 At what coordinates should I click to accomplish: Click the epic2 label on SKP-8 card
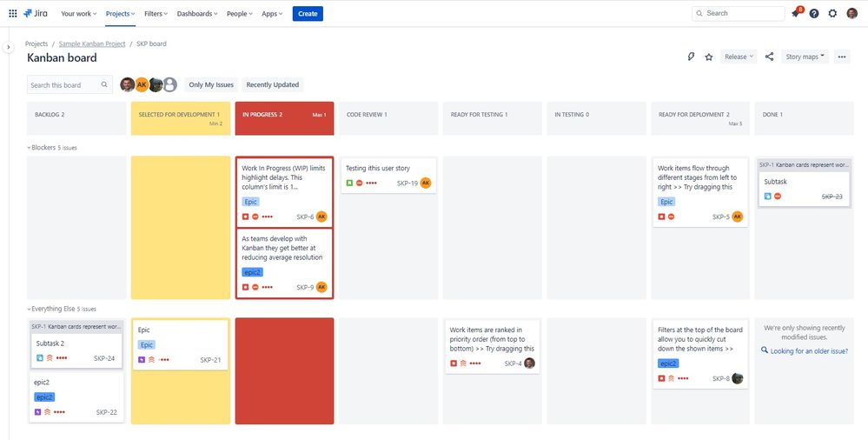668,363
